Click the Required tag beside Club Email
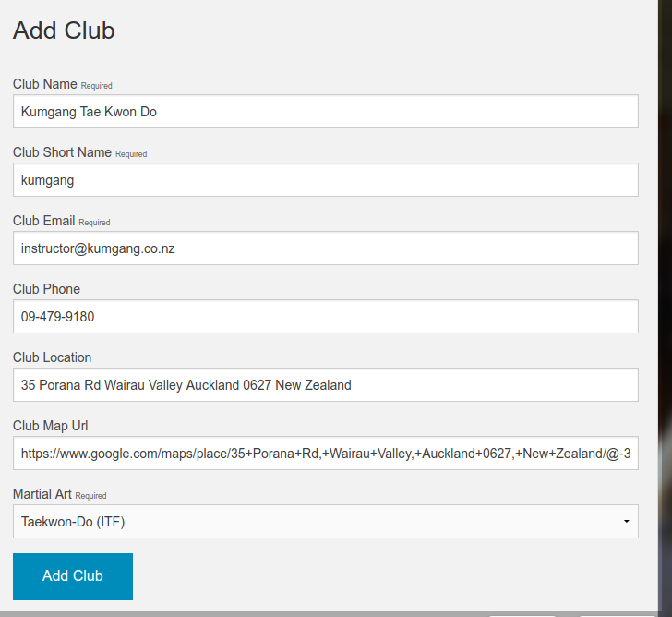672x617 pixels. tap(94, 223)
